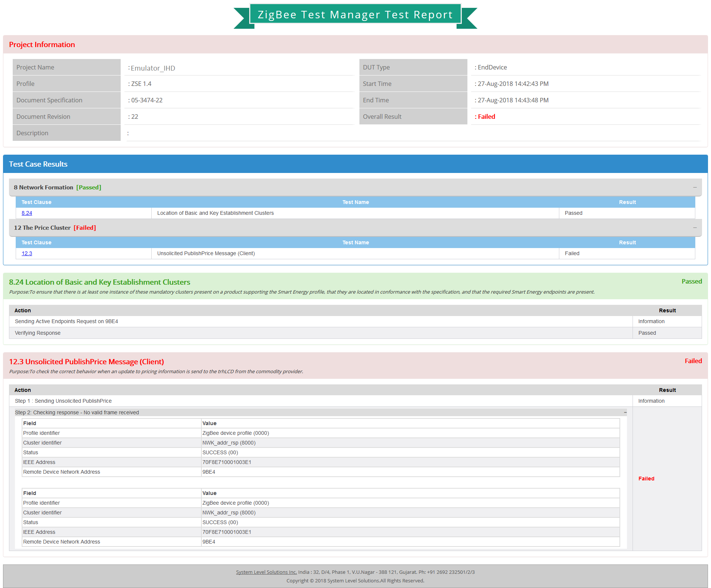
Task: Select Failed status at right of 12.3 heading
Action: tap(693, 361)
